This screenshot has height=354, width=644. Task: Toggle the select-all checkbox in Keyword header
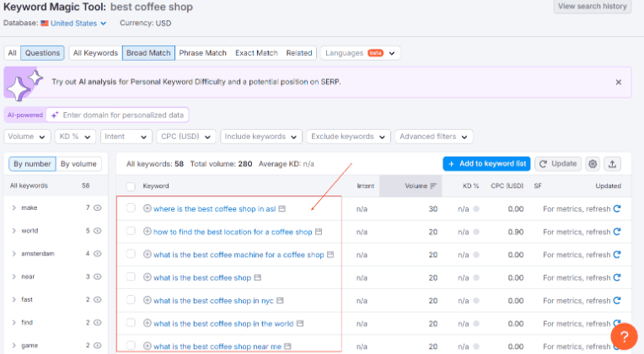click(131, 186)
